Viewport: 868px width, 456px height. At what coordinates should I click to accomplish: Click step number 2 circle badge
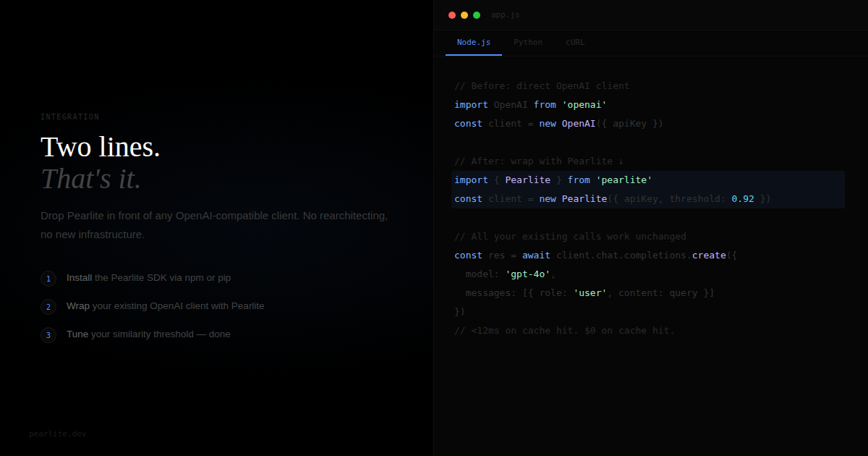[x=48, y=307]
